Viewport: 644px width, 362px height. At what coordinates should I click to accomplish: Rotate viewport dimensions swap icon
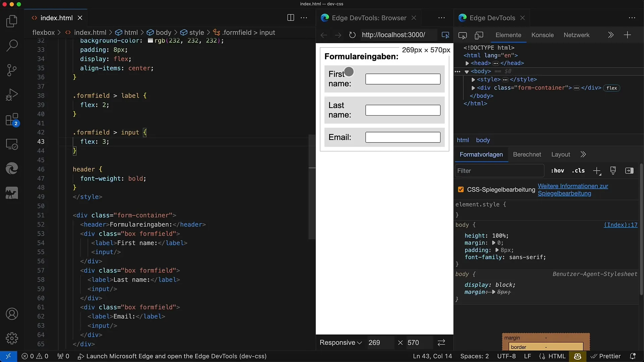tap(441, 343)
